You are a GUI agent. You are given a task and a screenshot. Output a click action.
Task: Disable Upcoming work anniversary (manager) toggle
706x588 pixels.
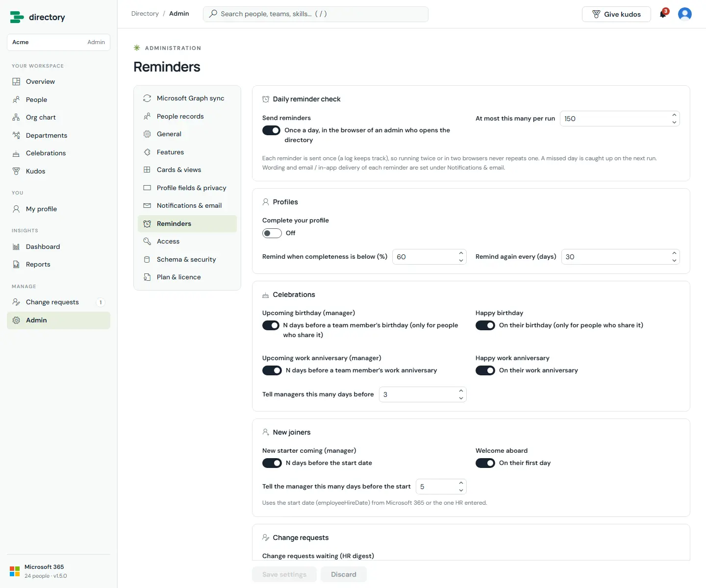272,370
